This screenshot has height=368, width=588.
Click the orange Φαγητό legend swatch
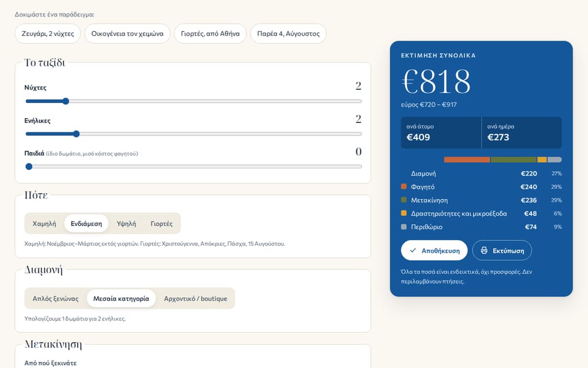point(404,186)
